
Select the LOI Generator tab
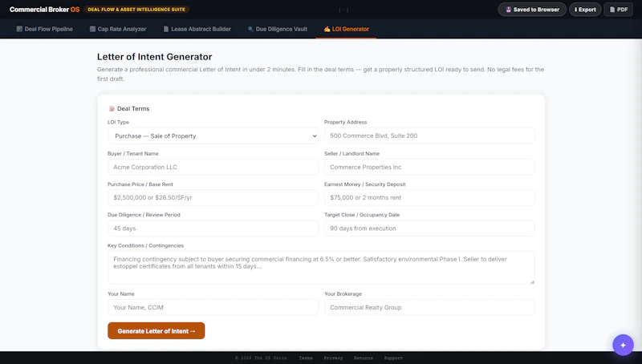[x=346, y=29]
